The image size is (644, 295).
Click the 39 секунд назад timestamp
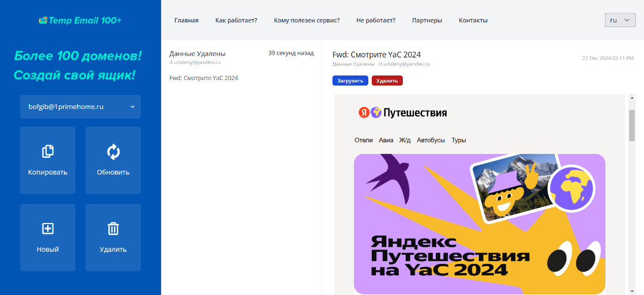[291, 53]
